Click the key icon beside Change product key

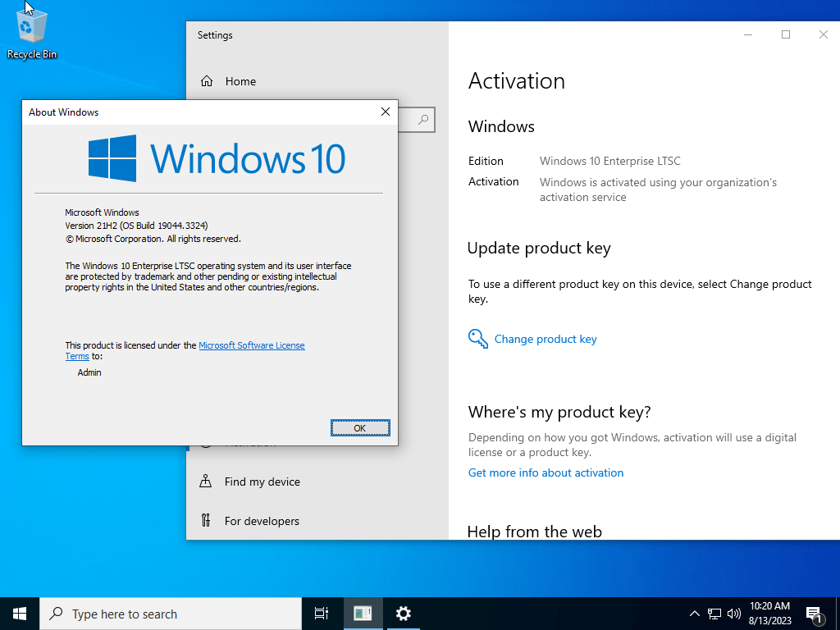478,339
